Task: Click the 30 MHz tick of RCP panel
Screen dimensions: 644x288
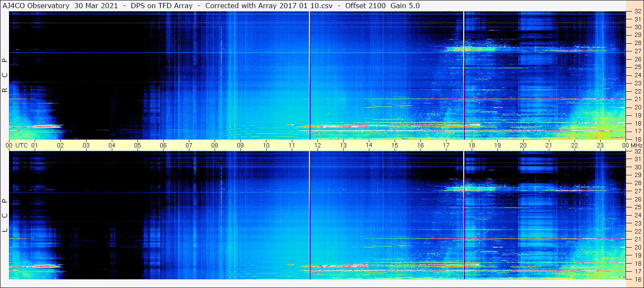Action: (x=637, y=27)
